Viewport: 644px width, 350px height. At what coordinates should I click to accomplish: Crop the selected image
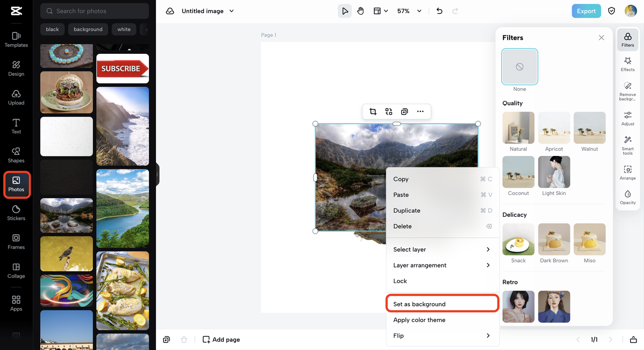(373, 112)
